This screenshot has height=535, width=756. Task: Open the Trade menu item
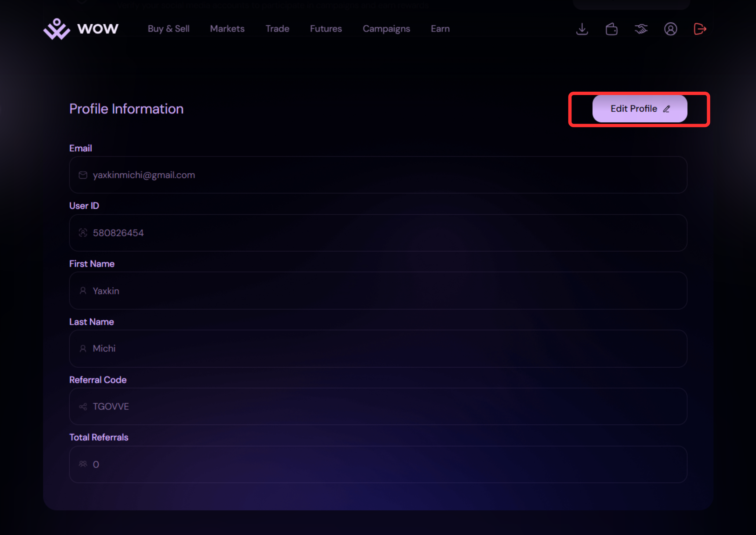(x=277, y=29)
